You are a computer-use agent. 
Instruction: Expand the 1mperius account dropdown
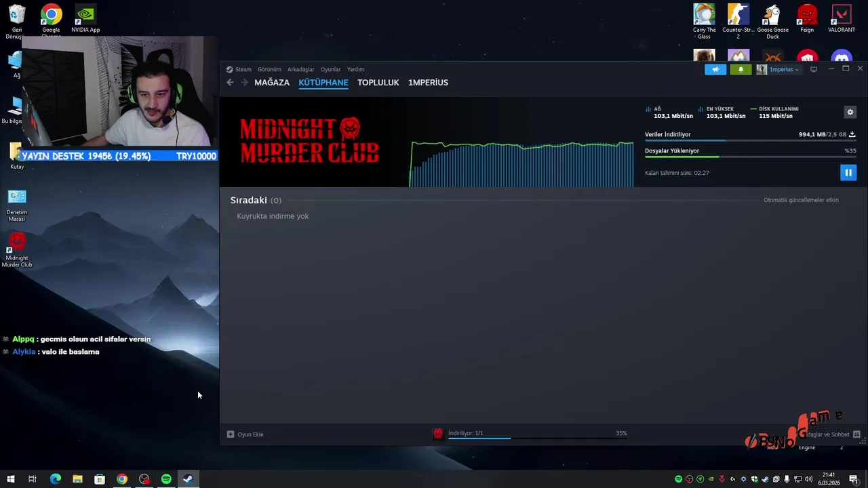(x=784, y=69)
